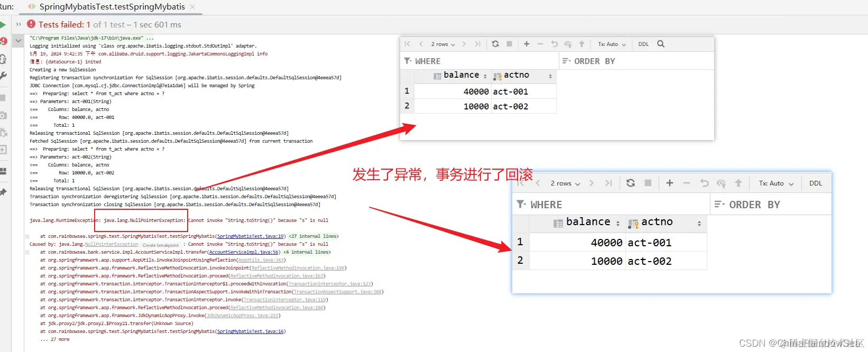The height and width of the screenshot is (352, 868).
Task: Open SpringMybatisTest.java:16 stack trace link
Action: (x=251, y=331)
